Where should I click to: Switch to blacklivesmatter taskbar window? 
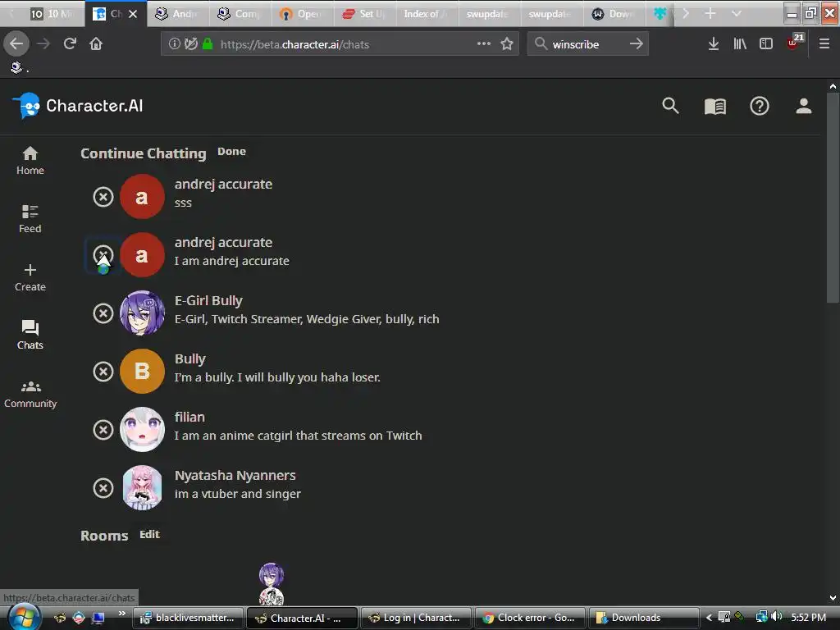tap(188, 618)
